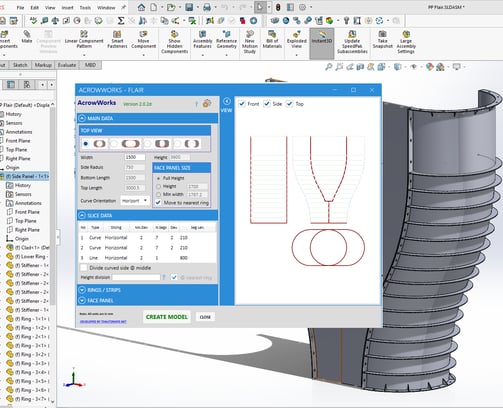
Task: Open Assembly Features tool
Action: pos(202,40)
